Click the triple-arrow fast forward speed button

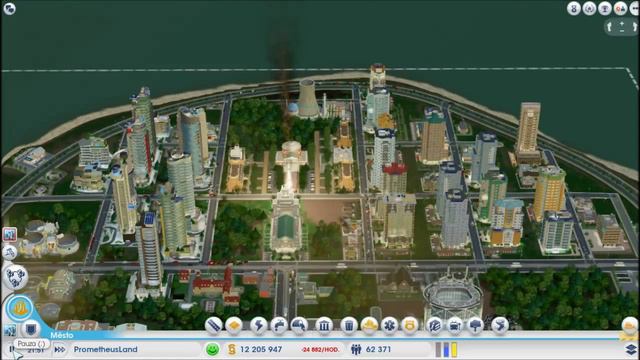coord(60,350)
